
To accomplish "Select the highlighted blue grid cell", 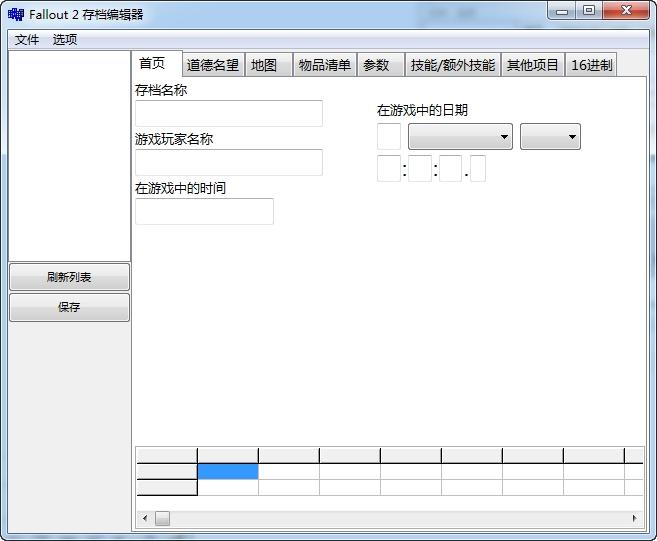I will click(x=228, y=471).
